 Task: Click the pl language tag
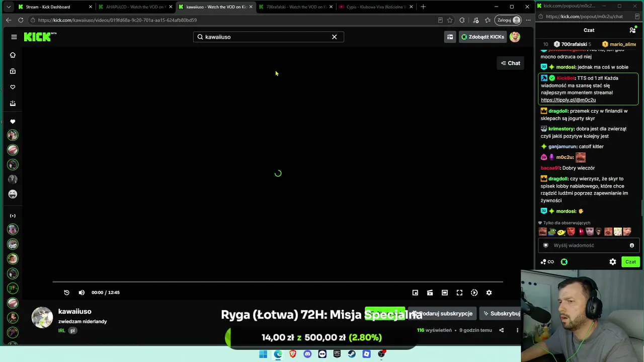(x=72, y=330)
